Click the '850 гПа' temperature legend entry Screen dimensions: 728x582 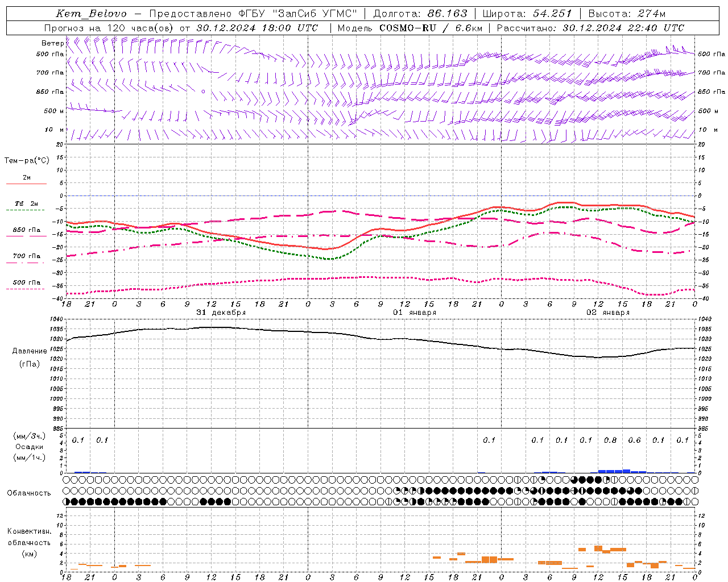pos(26,230)
